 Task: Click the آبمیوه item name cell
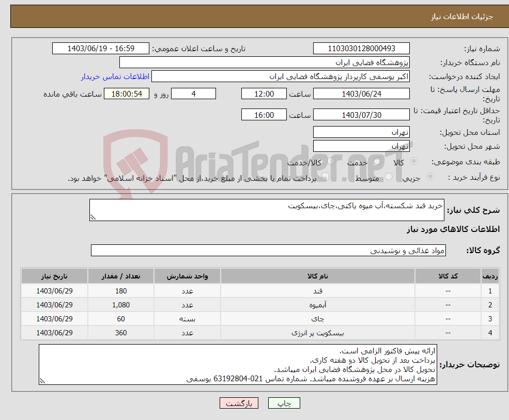click(317, 305)
